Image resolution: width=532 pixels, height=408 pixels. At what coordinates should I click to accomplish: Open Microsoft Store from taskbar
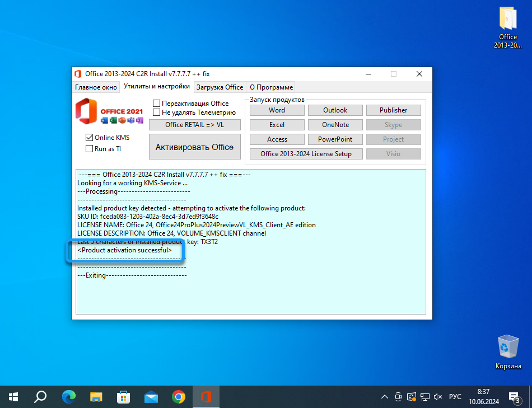tap(124, 397)
